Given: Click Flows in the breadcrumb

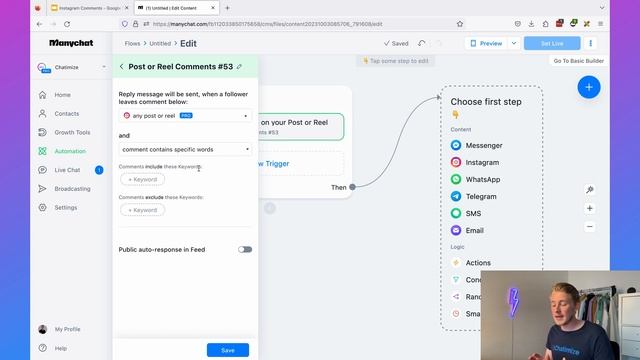Looking at the screenshot, I should pyautogui.click(x=132, y=43).
